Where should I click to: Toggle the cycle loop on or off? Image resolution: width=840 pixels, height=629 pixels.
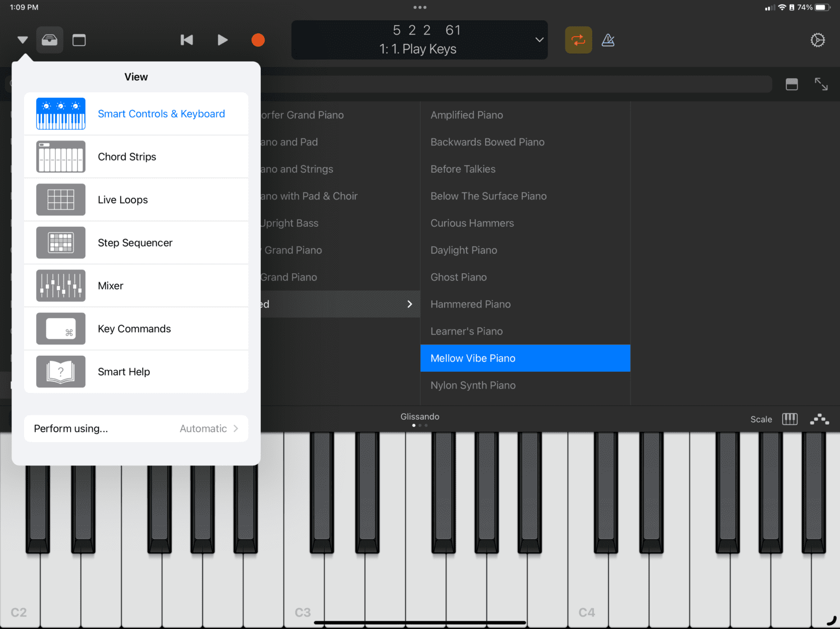click(x=578, y=40)
